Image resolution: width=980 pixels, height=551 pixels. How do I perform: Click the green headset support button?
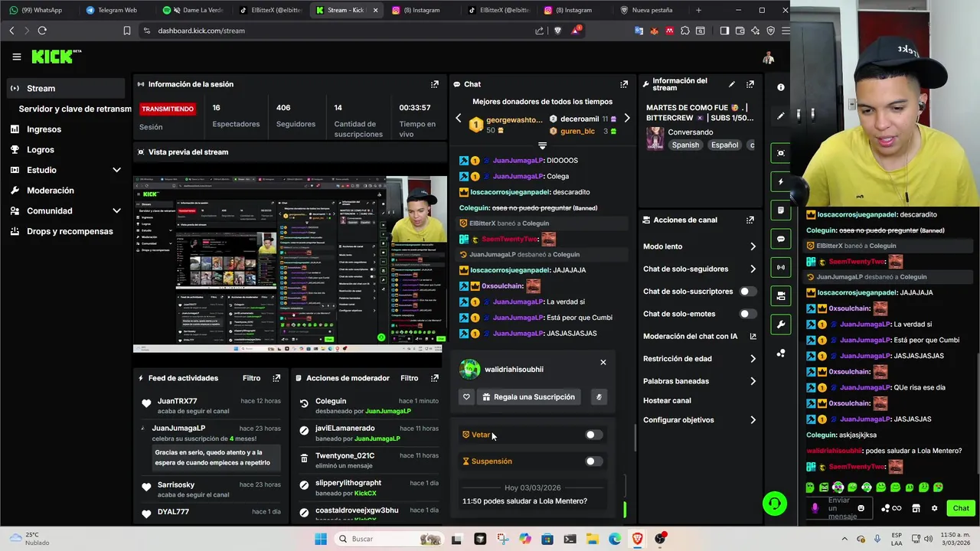(x=775, y=504)
